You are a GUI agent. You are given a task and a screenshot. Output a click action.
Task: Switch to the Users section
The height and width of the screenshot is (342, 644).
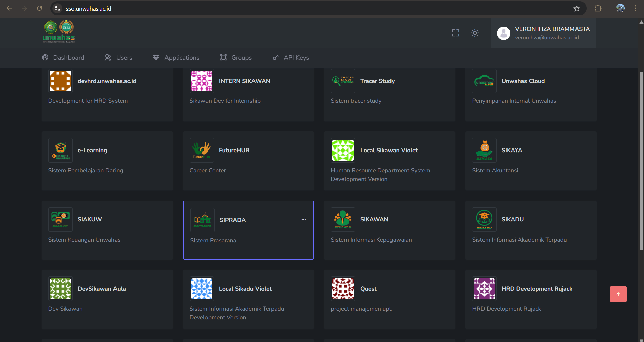tap(118, 57)
